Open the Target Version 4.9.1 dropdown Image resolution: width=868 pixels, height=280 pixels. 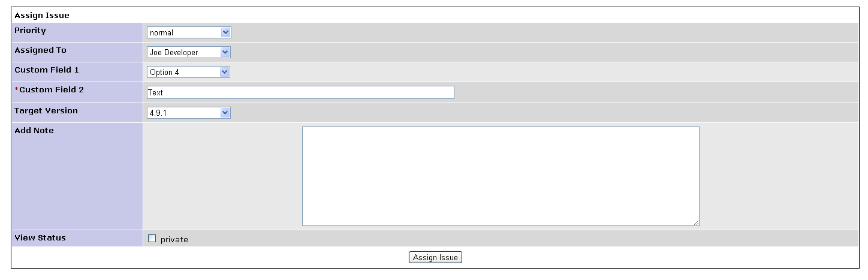click(x=188, y=112)
